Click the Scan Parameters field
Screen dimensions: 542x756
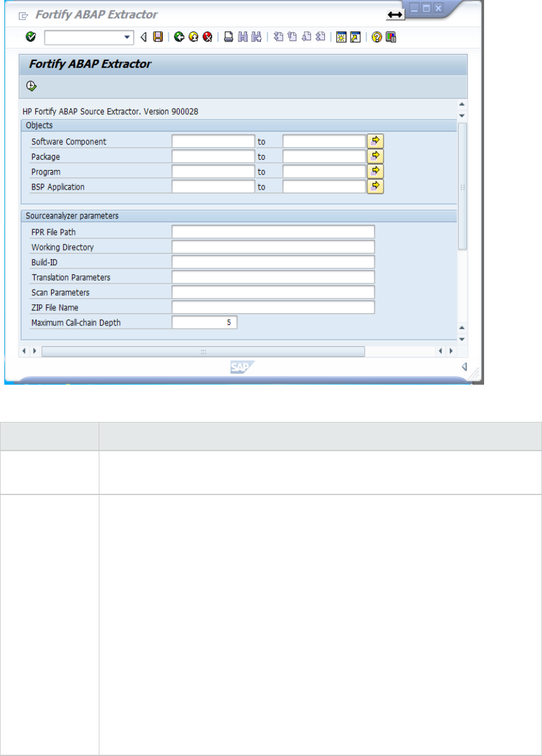[x=273, y=292]
